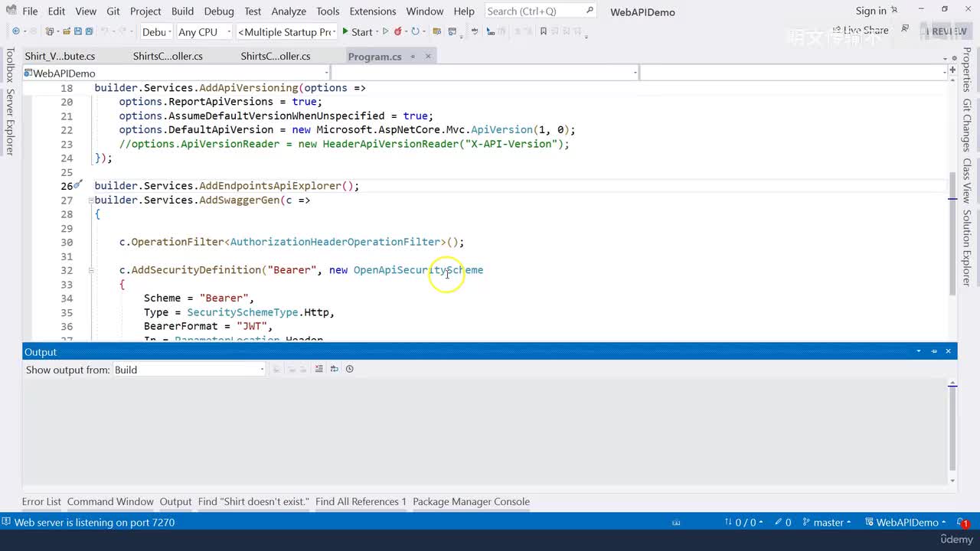Open Find All References 1 tab
The width and height of the screenshot is (980, 551).
(361, 502)
